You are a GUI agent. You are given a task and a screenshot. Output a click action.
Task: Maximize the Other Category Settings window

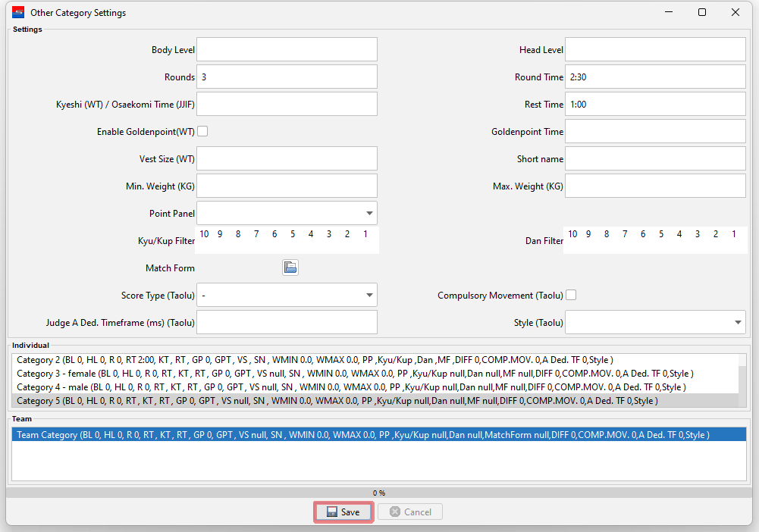click(x=702, y=13)
